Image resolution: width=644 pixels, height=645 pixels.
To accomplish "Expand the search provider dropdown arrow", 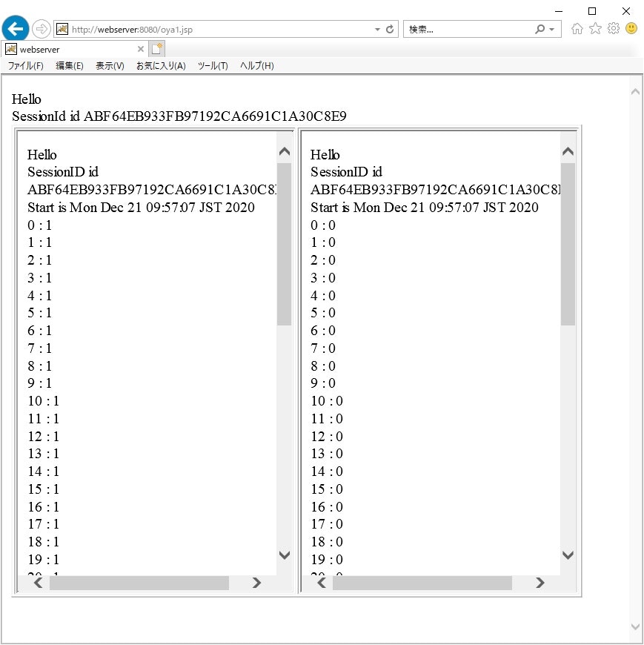I will click(552, 29).
